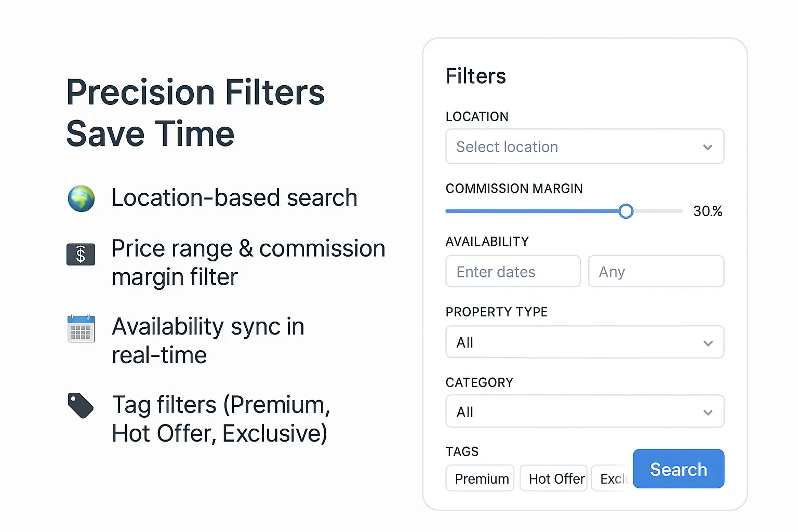Image resolution: width=798 pixels, height=532 pixels.
Task: Click the dollar bill price icon
Action: tap(81, 254)
